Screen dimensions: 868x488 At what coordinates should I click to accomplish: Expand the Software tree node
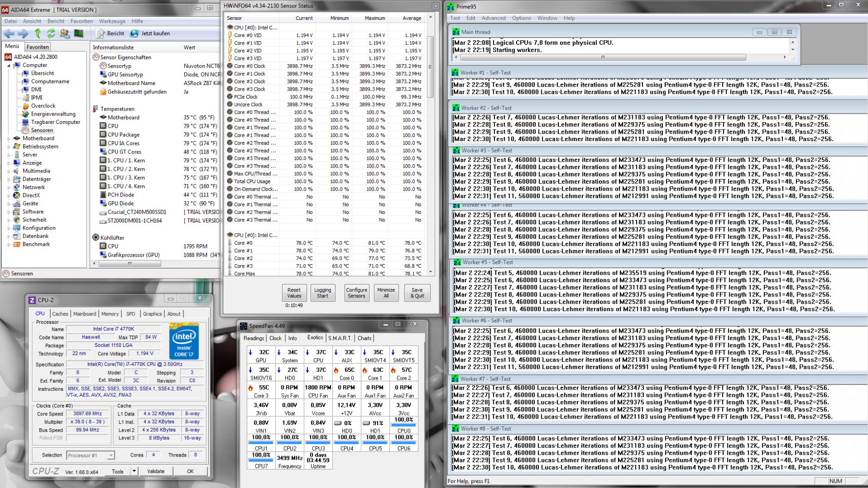click(x=8, y=212)
